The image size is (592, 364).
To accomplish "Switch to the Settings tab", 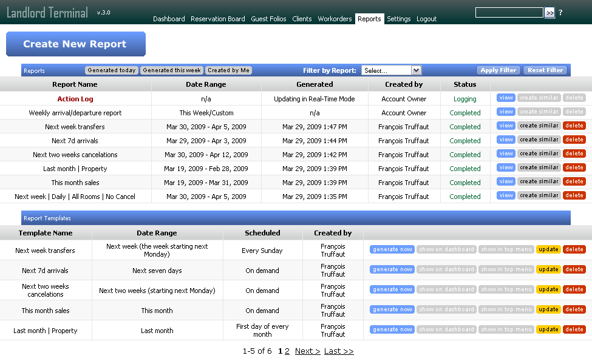I will [x=399, y=19].
